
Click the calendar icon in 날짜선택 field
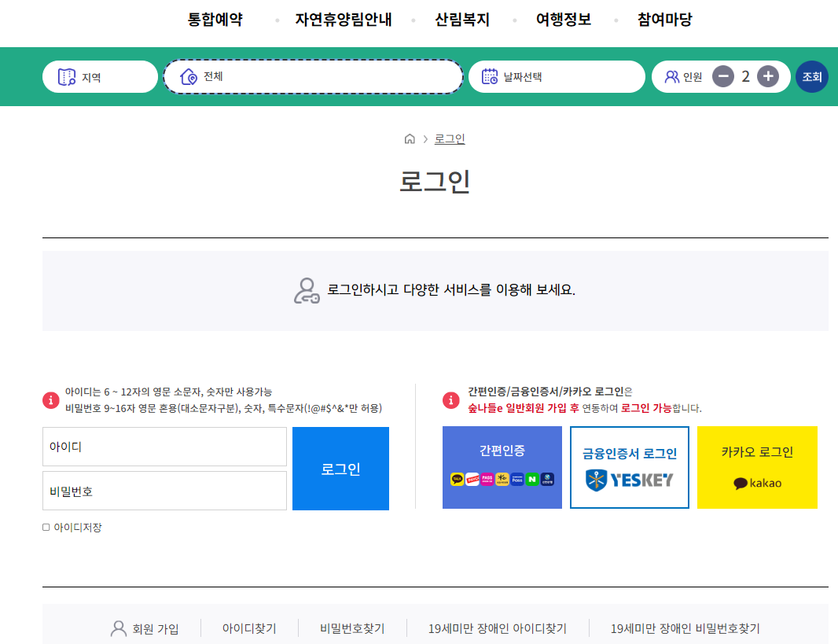[x=489, y=76]
